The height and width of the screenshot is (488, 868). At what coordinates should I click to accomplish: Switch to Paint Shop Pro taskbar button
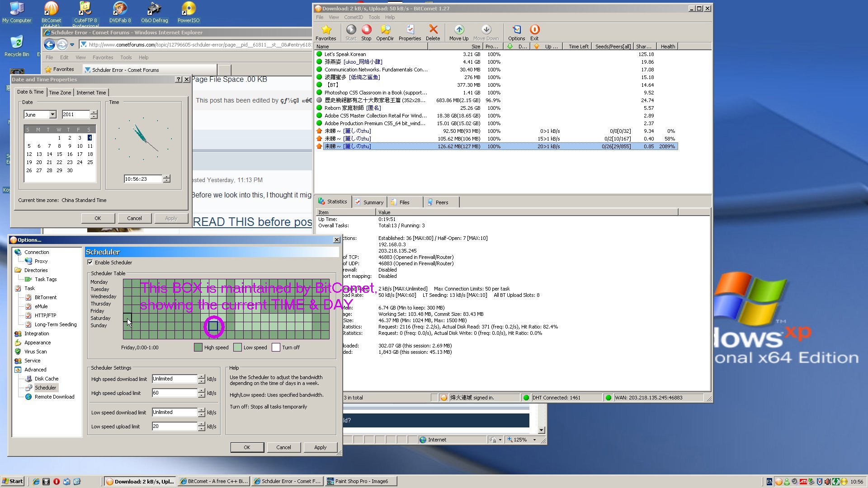(361, 481)
